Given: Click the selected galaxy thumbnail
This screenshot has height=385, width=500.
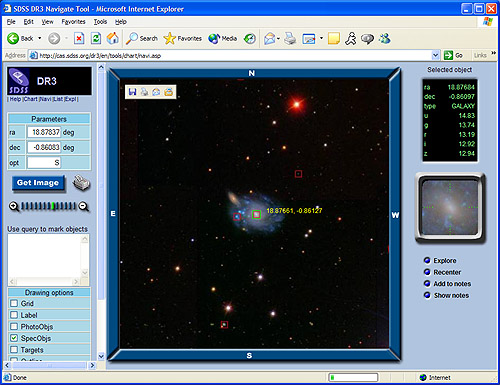Looking at the screenshot, I should click(450, 207).
